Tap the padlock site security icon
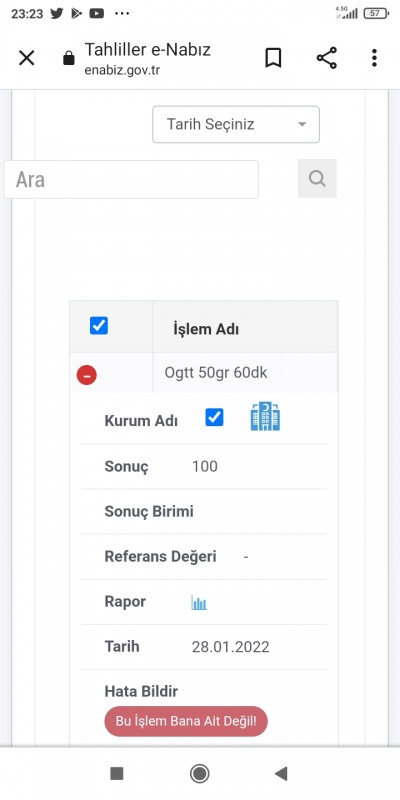The height and width of the screenshot is (800, 400). click(x=68, y=59)
